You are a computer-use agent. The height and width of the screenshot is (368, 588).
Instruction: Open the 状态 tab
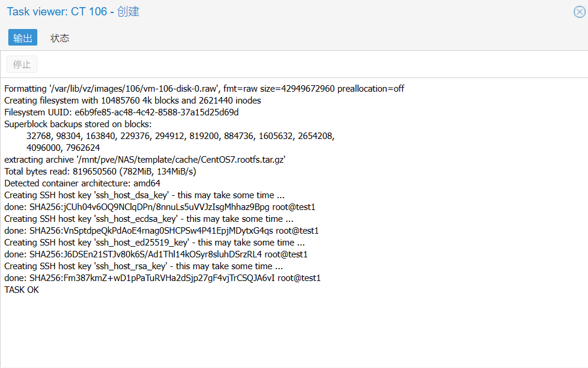[x=60, y=38]
